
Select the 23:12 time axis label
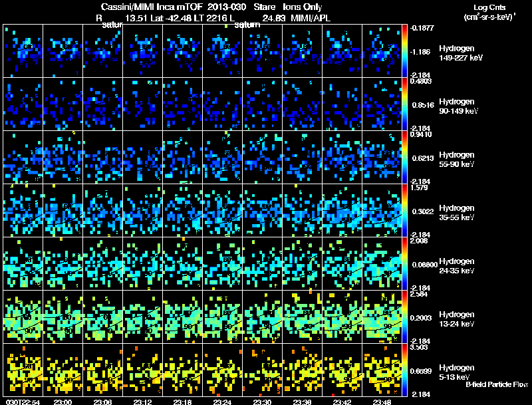click(142, 402)
